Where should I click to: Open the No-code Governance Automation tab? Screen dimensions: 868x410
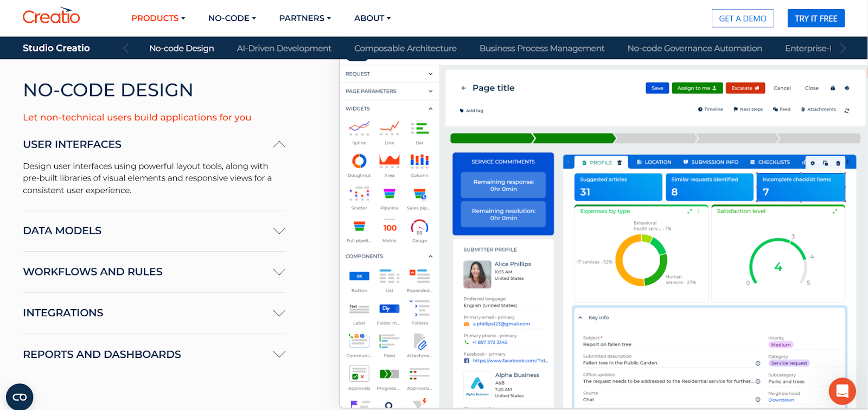694,48
